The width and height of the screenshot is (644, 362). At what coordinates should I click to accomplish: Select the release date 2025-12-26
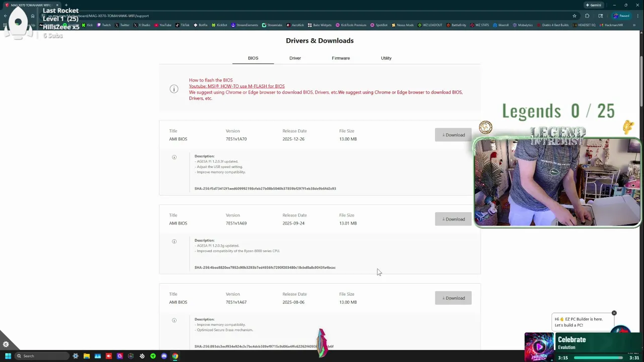click(x=293, y=139)
